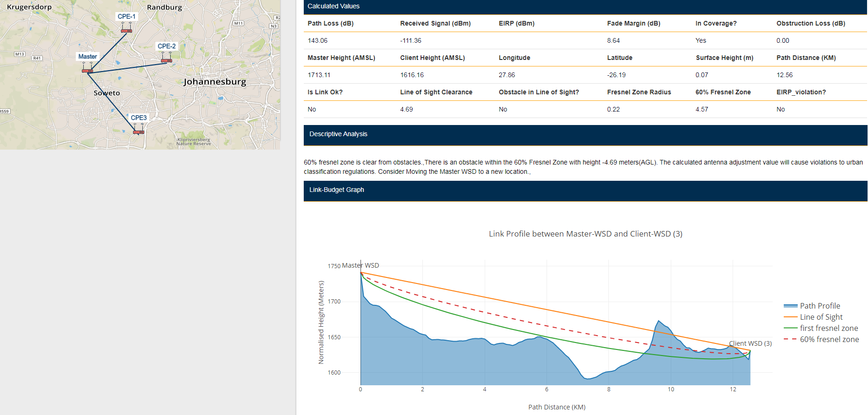Click the Soweto label on the map

[x=107, y=93]
